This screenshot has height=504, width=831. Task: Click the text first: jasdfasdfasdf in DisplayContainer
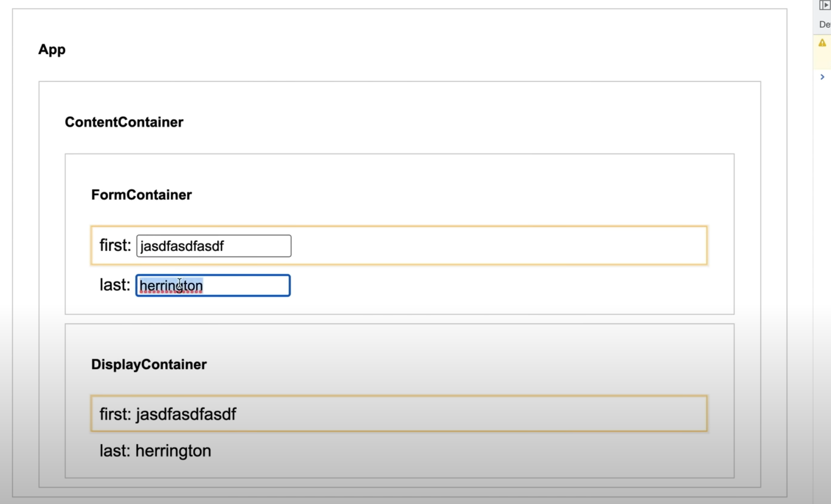coord(168,414)
